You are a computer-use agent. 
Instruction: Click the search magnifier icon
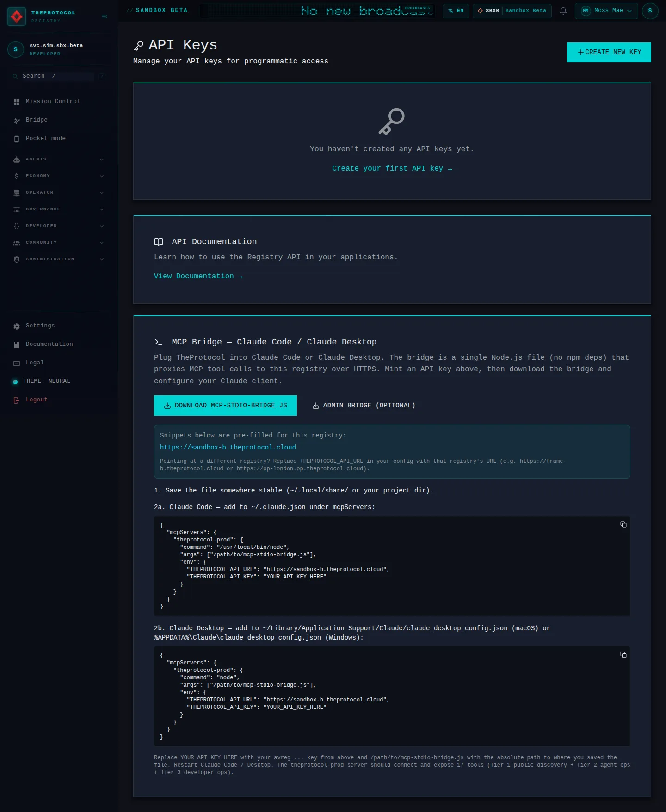coord(15,76)
